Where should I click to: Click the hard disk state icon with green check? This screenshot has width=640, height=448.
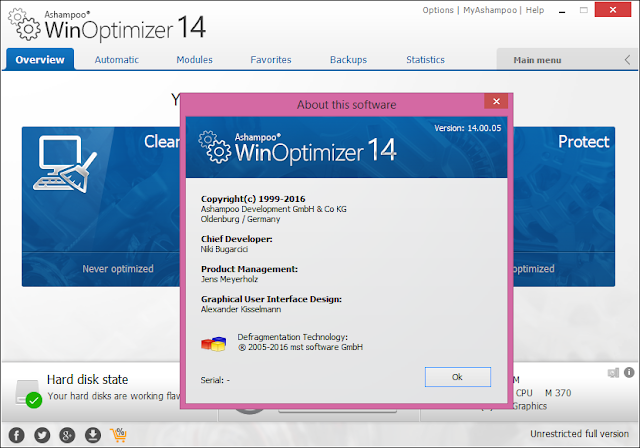29,394
